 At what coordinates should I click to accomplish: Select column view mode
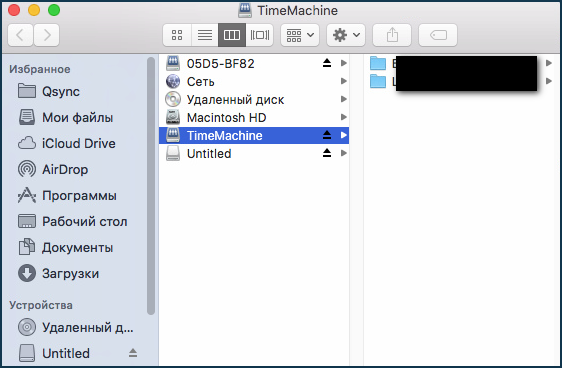(x=232, y=35)
